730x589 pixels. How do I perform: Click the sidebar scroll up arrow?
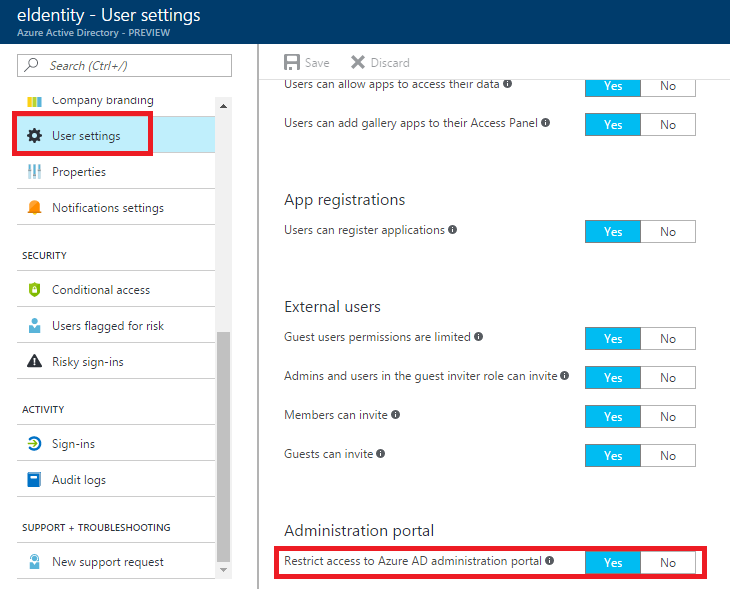point(223,106)
